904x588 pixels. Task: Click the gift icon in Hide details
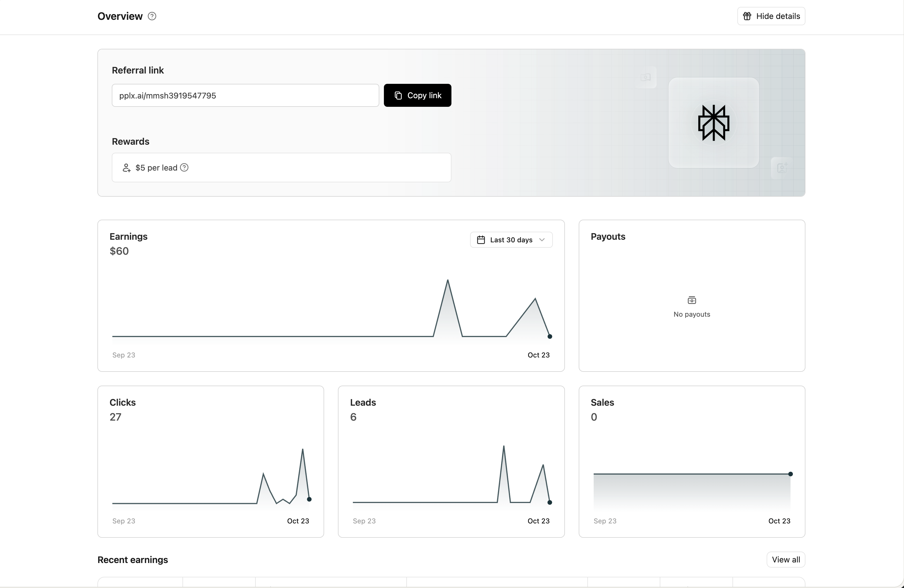tap(747, 16)
